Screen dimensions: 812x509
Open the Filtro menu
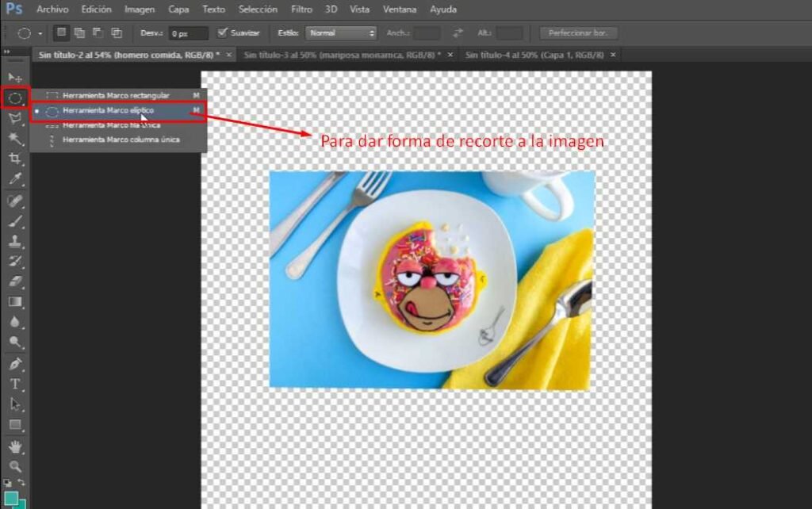point(301,10)
